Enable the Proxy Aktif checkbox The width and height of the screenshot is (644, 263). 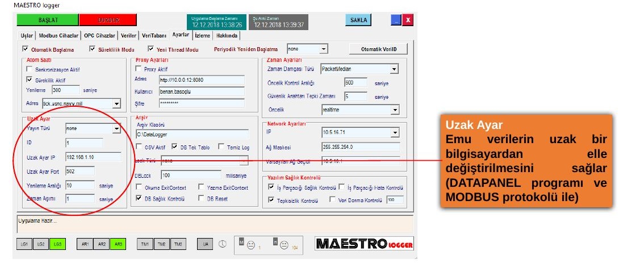pos(138,69)
